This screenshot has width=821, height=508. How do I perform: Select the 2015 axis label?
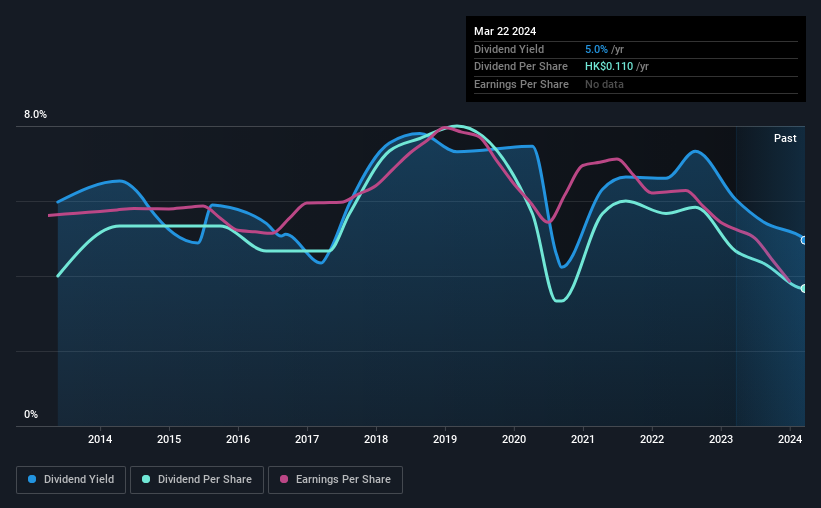point(169,439)
